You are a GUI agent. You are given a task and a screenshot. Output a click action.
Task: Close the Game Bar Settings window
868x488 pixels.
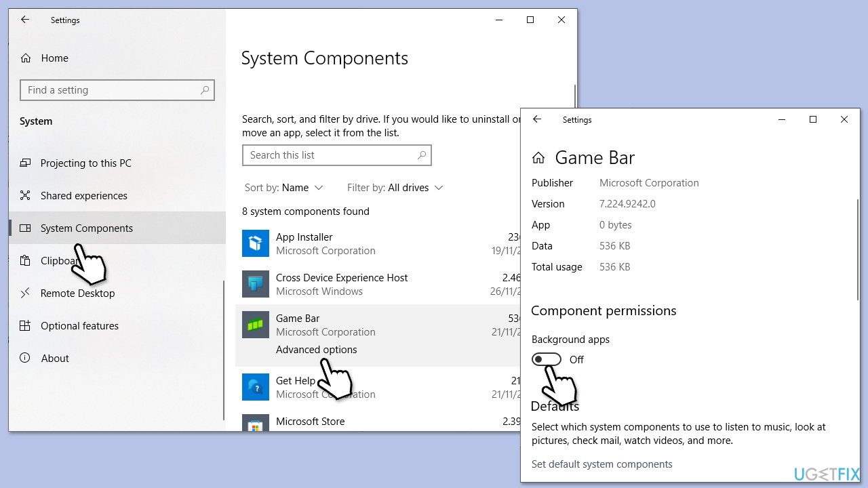coord(844,119)
